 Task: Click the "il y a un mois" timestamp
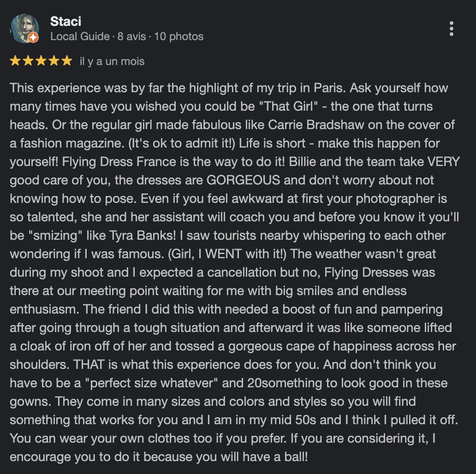tap(112, 61)
